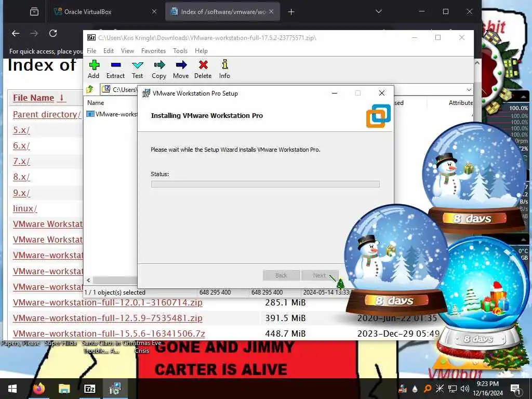532x399 pixels.
Task: Open the notification center icon
Action: (x=515, y=389)
